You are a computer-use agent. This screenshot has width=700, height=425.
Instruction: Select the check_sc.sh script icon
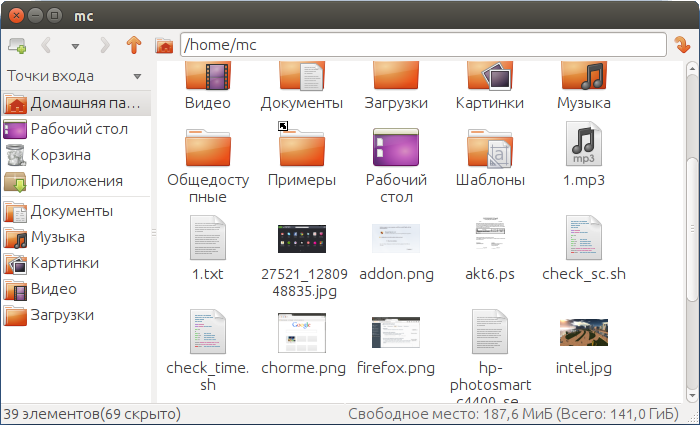tap(584, 238)
